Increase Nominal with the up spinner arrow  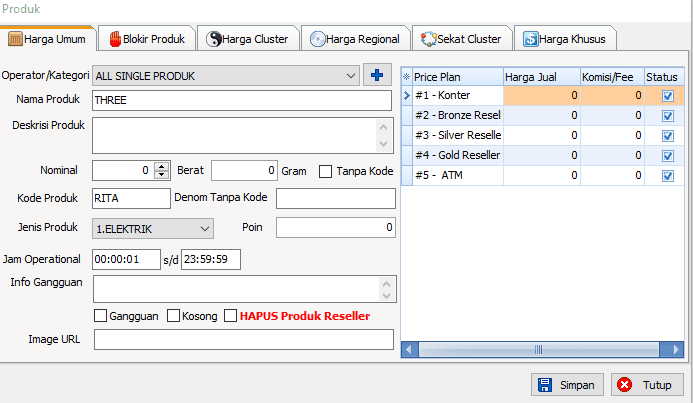162,166
